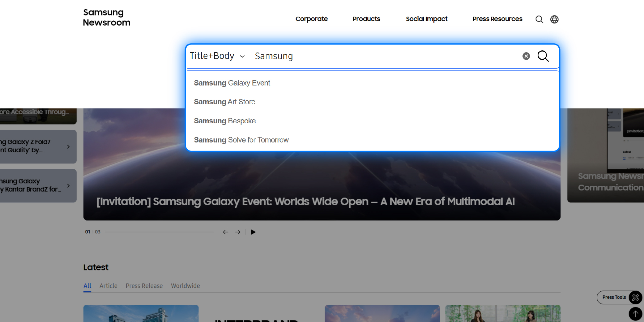The height and width of the screenshot is (322, 644).
Task: Click the carousel progress slider bar
Action: [x=159, y=231]
